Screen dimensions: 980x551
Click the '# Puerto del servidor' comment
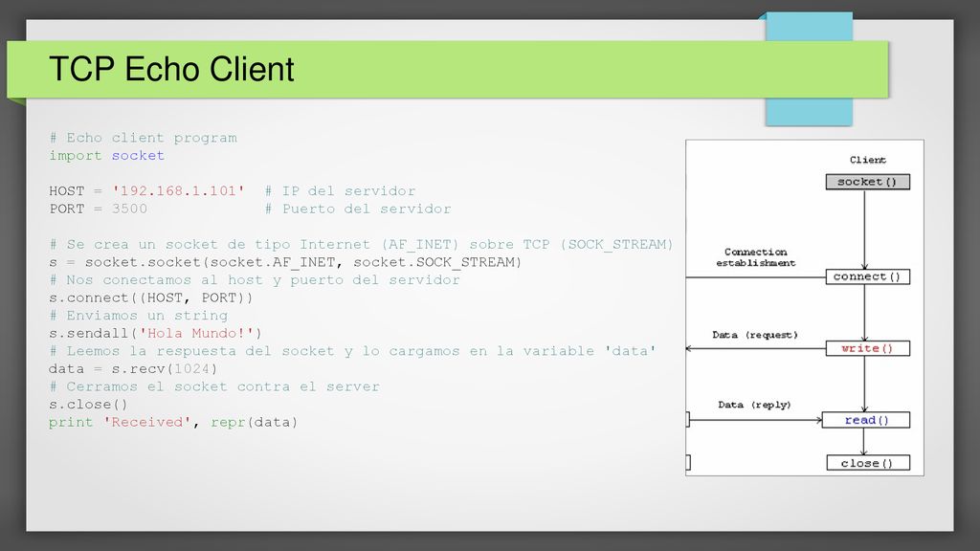[358, 209]
